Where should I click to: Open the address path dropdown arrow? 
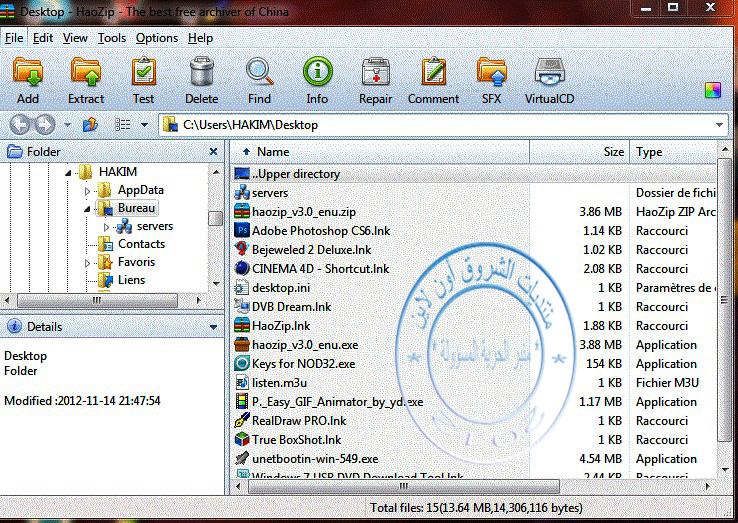point(719,125)
